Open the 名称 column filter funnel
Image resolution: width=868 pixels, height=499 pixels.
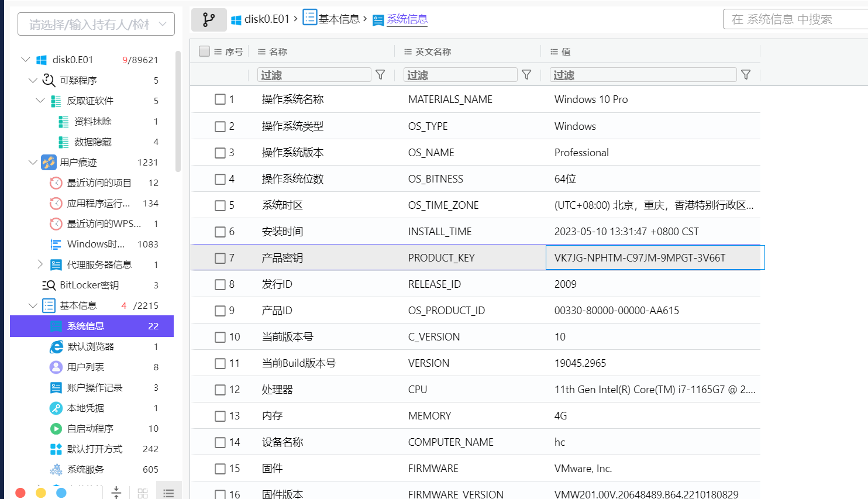[380, 75]
